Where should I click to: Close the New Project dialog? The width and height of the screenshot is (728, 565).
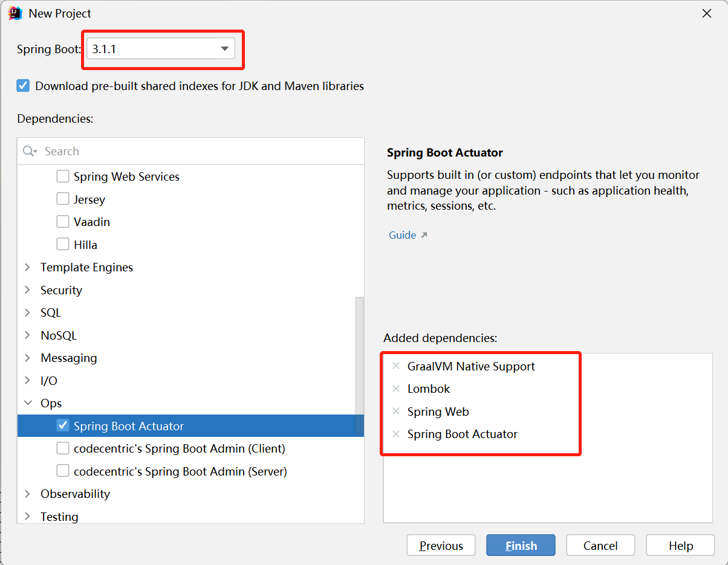point(706,13)
